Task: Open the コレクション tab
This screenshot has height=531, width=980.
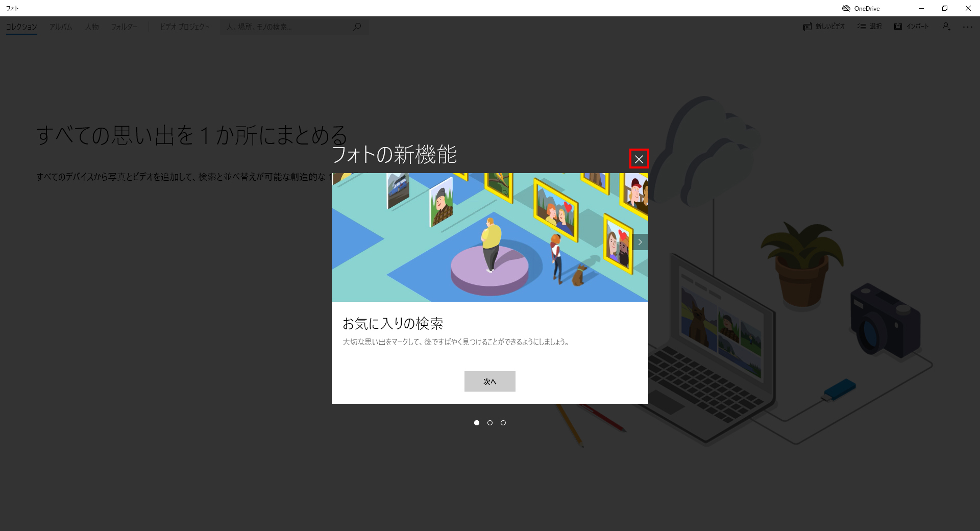Action: tap(21, 27)
